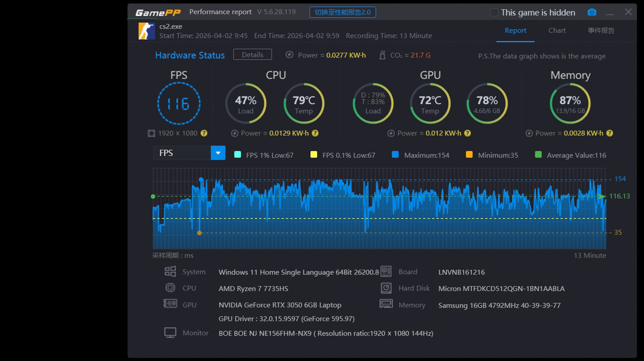Click help icon beside CPU power value

(315, 133)
